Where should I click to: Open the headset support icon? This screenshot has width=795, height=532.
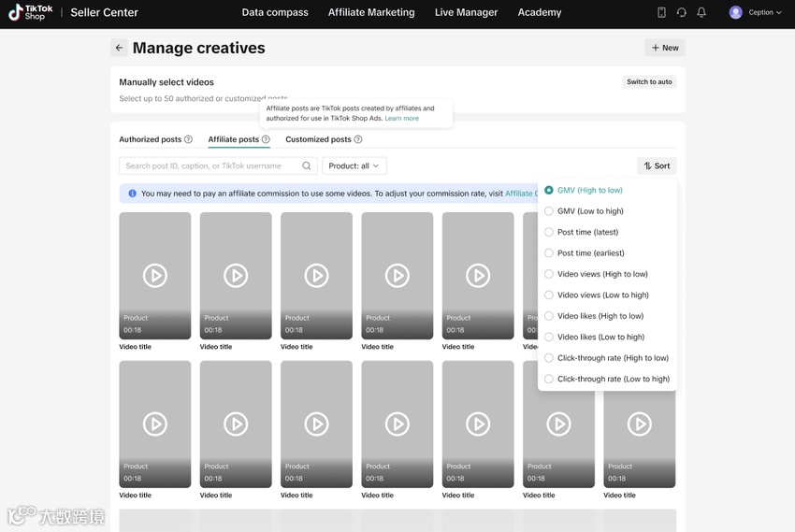coord(681,13)
